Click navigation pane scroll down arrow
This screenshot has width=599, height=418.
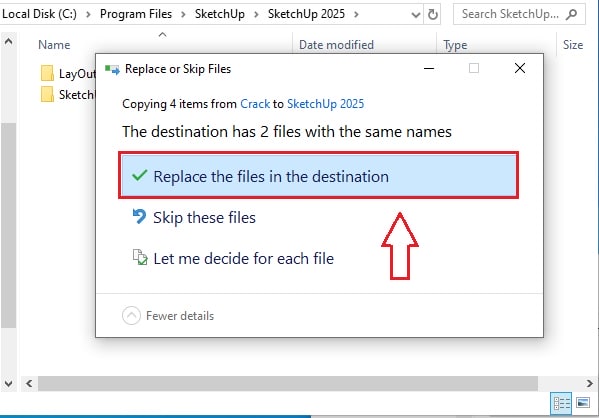point(8,383)
